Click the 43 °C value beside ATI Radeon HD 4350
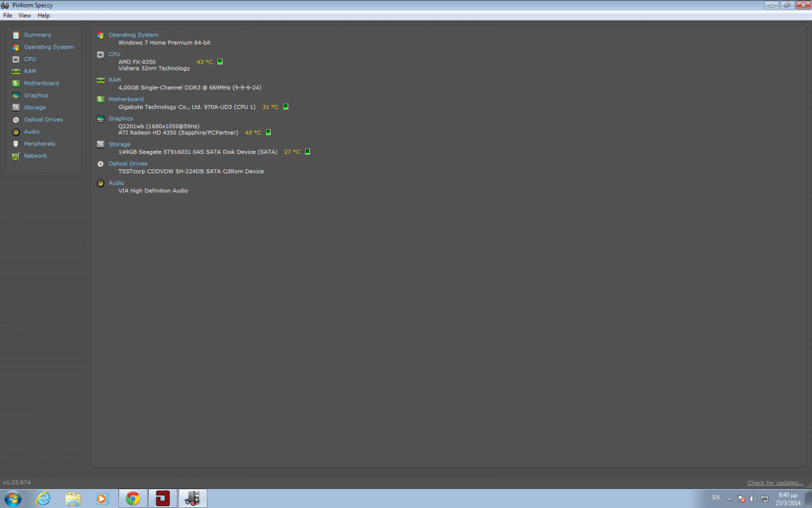The height and width of the screenshot is (508, 812). point(253,133)
